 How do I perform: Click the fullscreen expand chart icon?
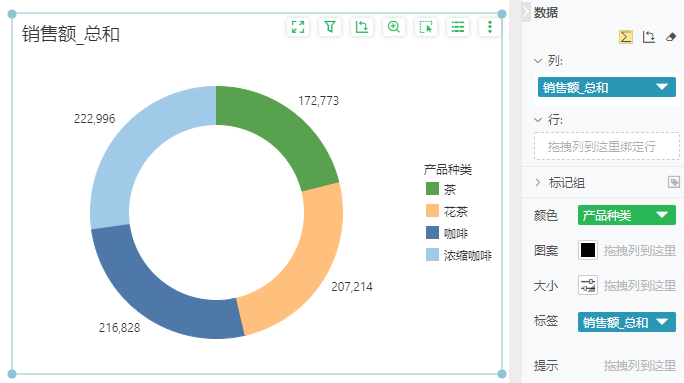tap(298, 27)
